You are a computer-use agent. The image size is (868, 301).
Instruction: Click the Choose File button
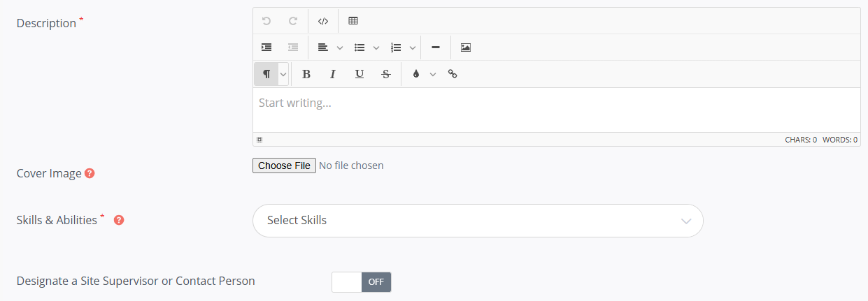284,166
